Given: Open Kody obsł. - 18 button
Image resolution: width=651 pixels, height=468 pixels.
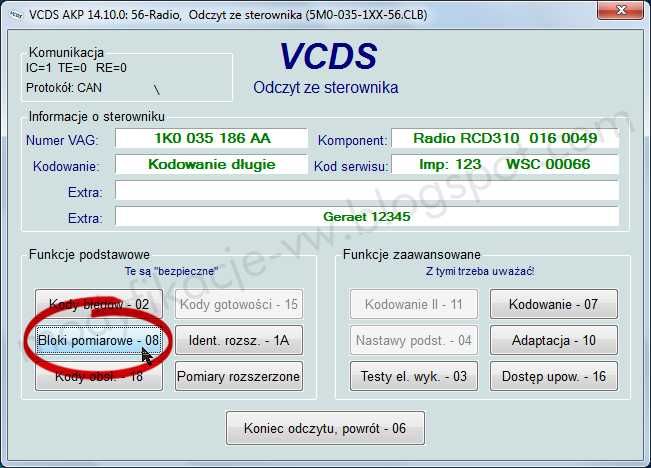Looking at the screenshot, I should [x=99, y=376].
